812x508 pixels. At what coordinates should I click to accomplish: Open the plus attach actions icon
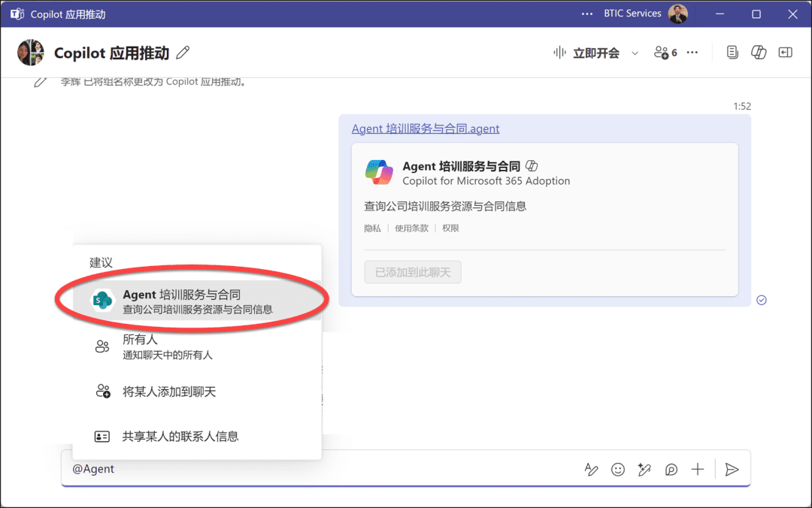coord(698,469)
